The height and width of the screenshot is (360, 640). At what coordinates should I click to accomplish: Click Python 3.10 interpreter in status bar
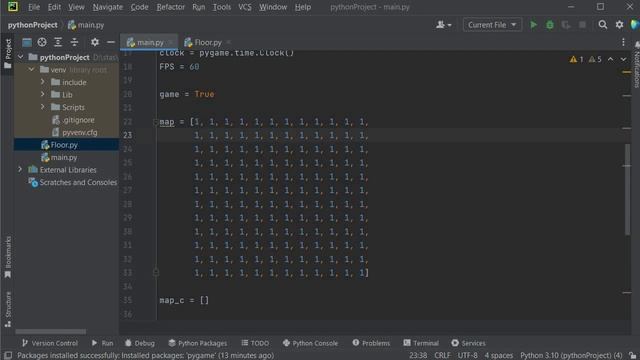571,356
